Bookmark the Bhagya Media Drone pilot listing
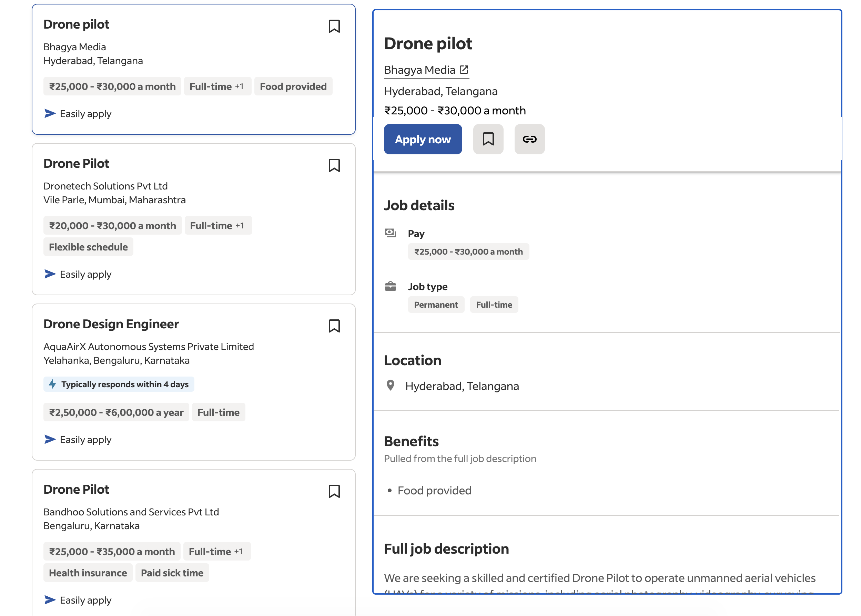 334,26
